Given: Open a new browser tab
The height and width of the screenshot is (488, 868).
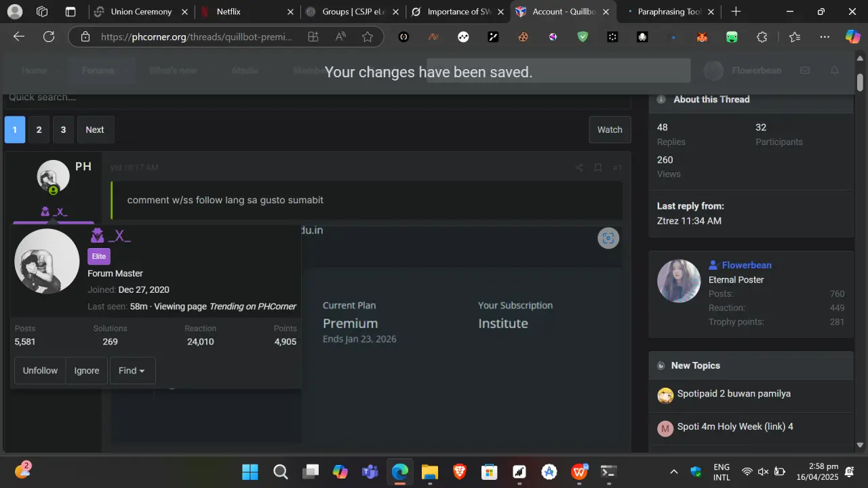Looking at the screenshot, I should tap(736, 12).
